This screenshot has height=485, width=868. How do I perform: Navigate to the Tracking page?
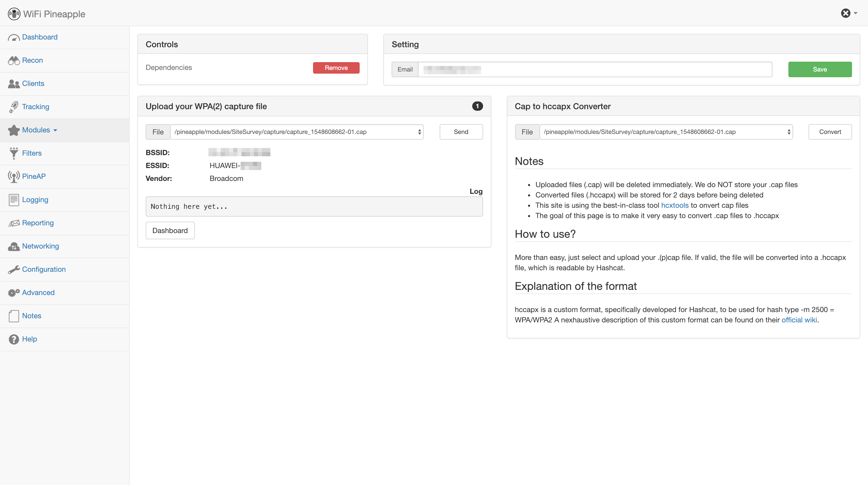pos(36,107)
